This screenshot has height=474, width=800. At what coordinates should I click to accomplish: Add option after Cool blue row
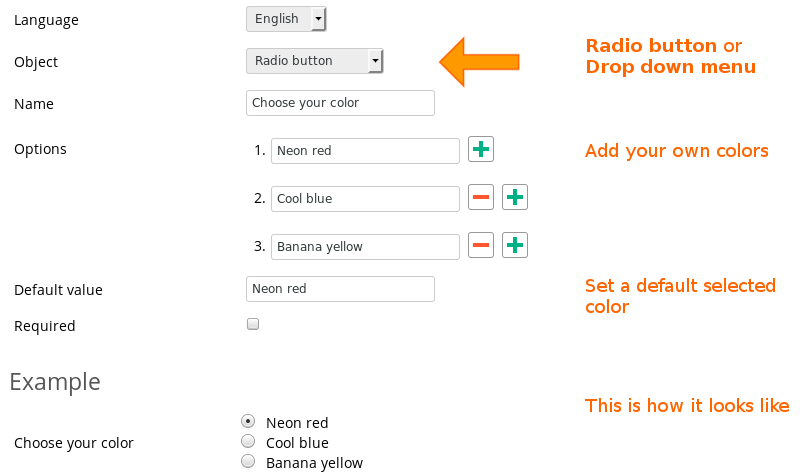(515, 197)
